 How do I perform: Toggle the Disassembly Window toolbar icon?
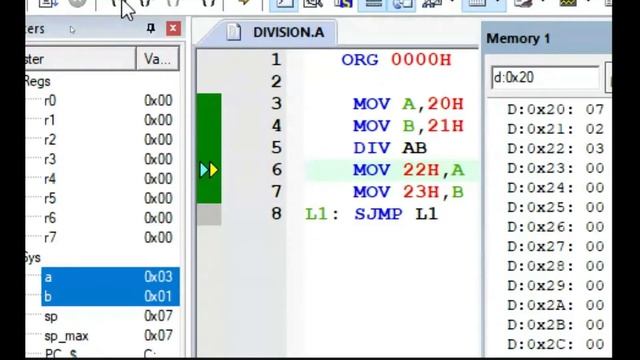pyautogui.click(x=313, y=4)
